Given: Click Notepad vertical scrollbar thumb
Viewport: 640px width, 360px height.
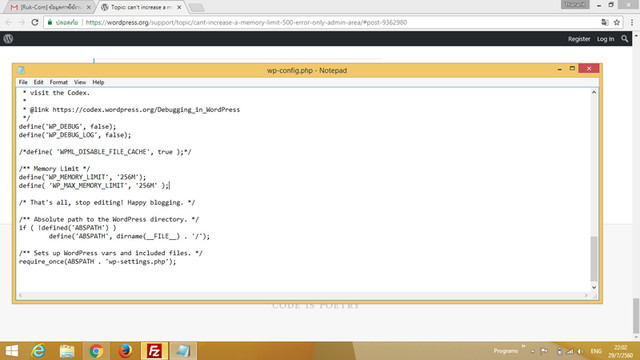Looking at the screenshot, I should coord(594,259).
